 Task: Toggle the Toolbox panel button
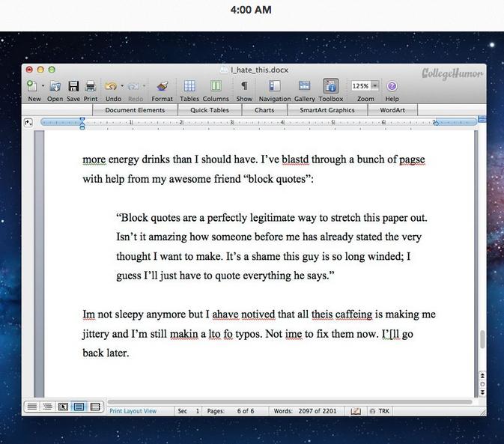click(330, 87)
